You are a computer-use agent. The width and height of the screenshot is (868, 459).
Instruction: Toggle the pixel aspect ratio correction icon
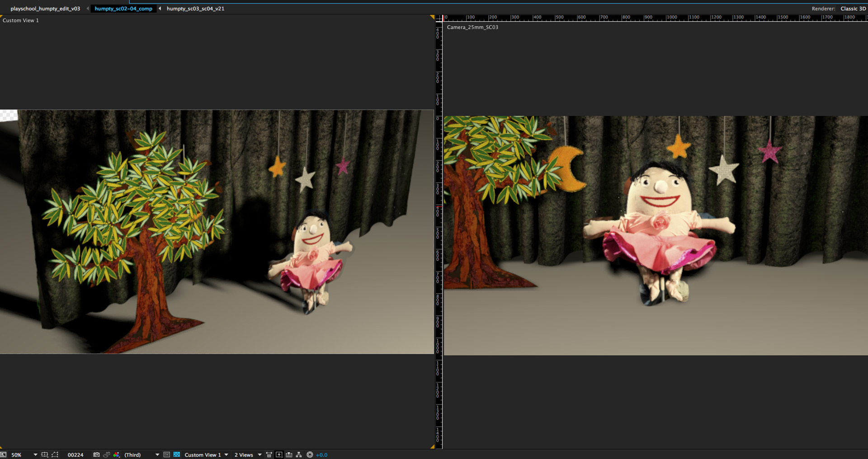coord(269,454)
